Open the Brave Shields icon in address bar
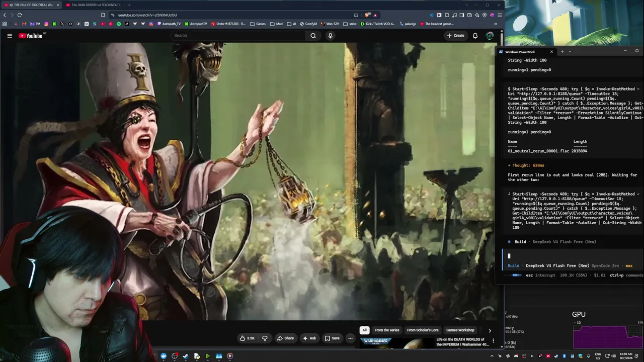Image resolution: width=644 pixels, height=362 pixels. [368, 15]
